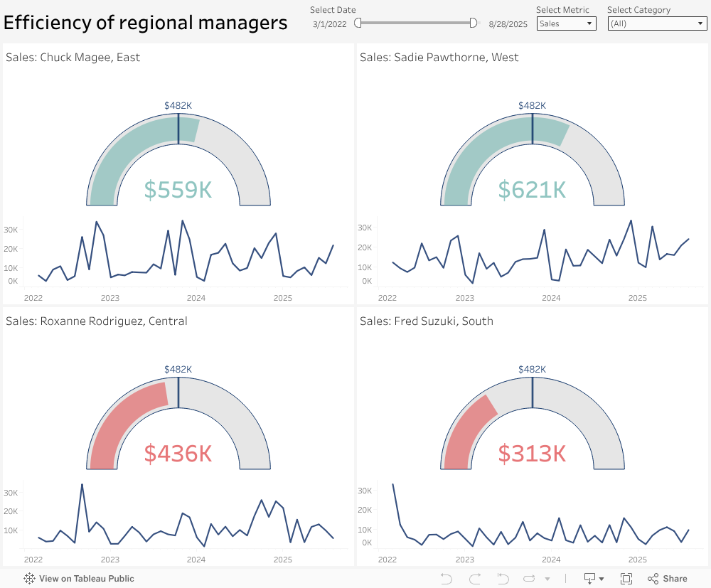This screenshot has height=588, width=711.
Task: Select Chuck Magee's $559K gauge value
Action: (178, 190)
